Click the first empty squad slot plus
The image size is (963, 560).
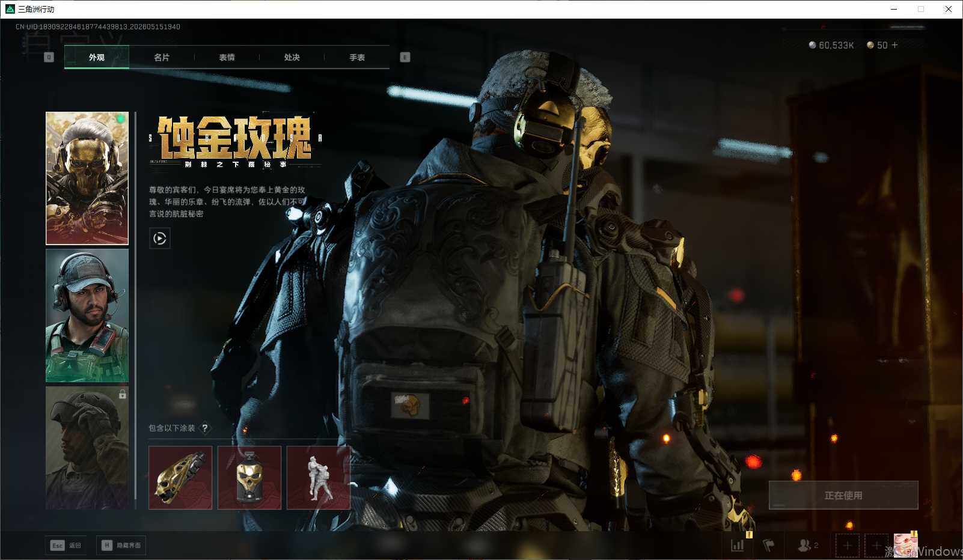tap(847, 546)
